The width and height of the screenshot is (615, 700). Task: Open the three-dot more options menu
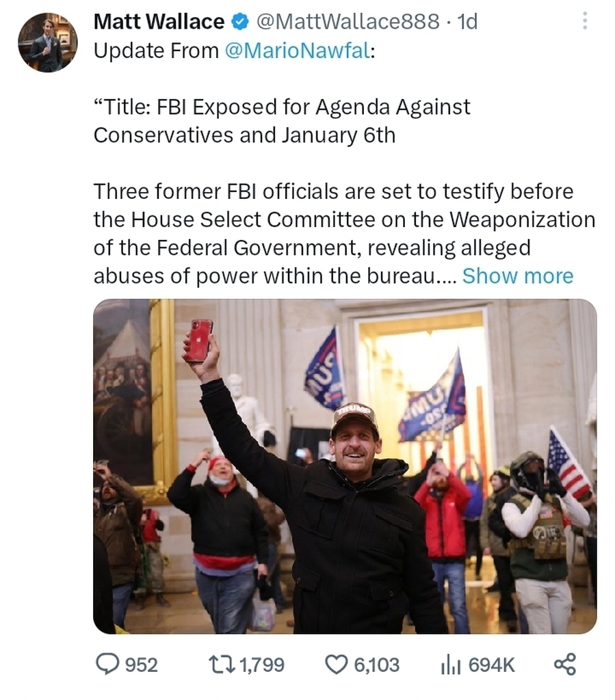tap(585, 21)
